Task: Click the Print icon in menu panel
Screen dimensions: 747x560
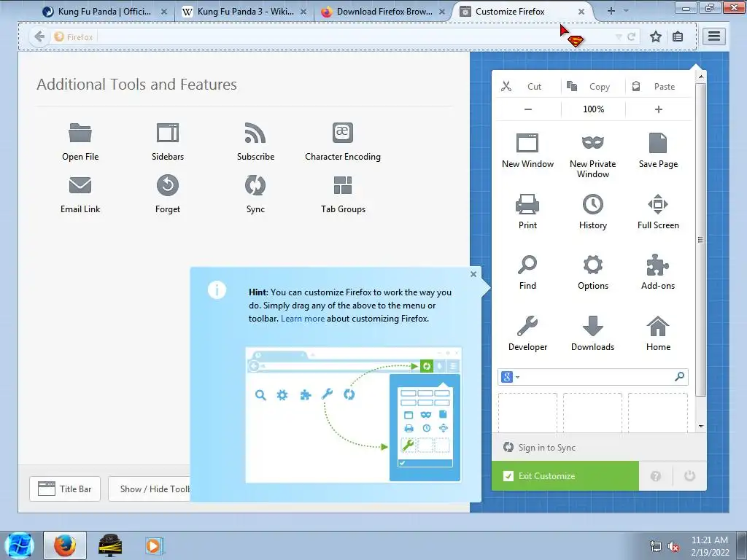Action: pyautogui.click(x=527, y=204)
